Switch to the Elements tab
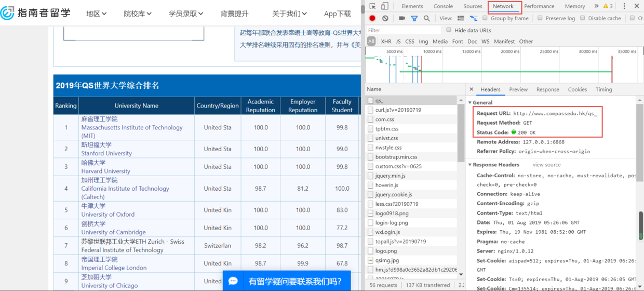The height and width of the screenshot is (291, 644). (412, 6)
